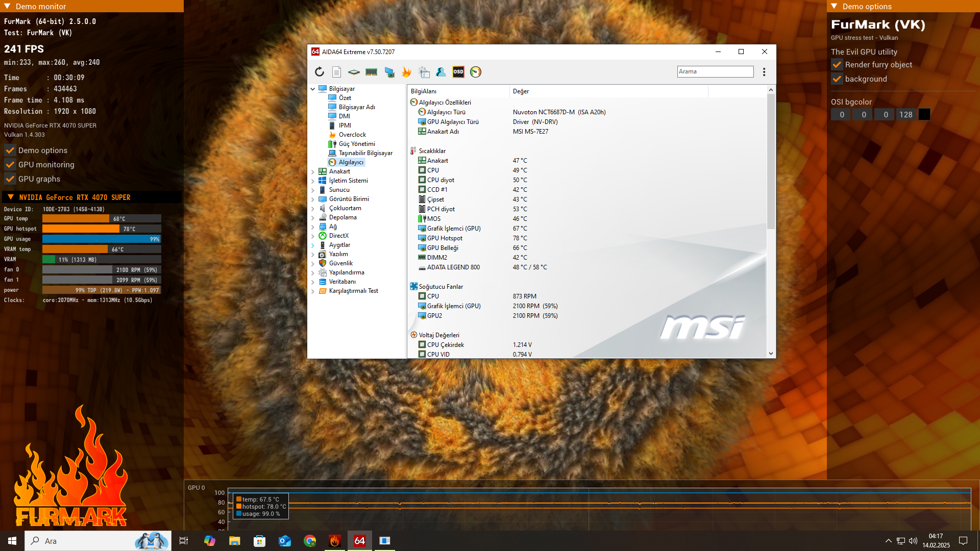Screen dimensions: 980x551
Task: Select Overclock in the sidebar tree
Action: point(352,135)
